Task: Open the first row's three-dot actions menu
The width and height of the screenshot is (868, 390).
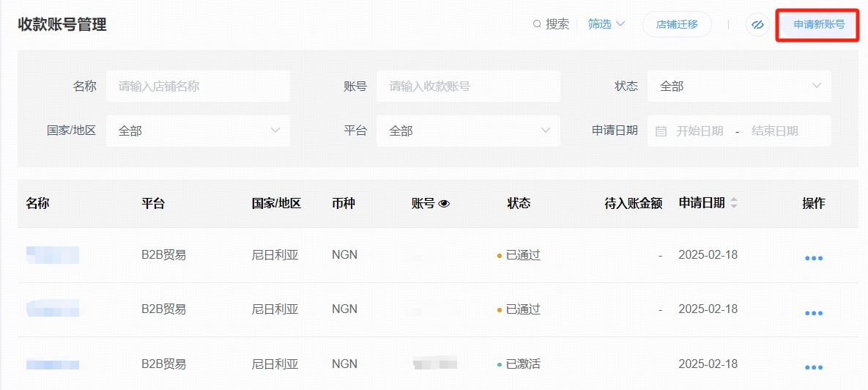Action: pos(813,258)
